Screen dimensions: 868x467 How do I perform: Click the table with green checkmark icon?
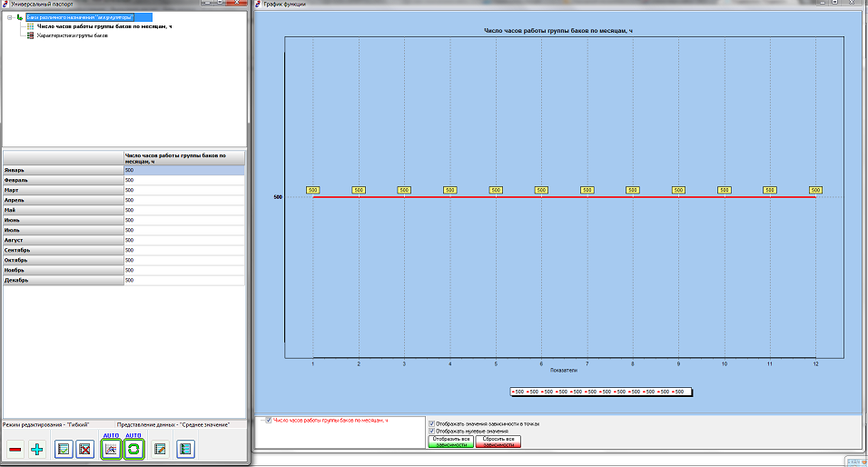coord(64,449)
